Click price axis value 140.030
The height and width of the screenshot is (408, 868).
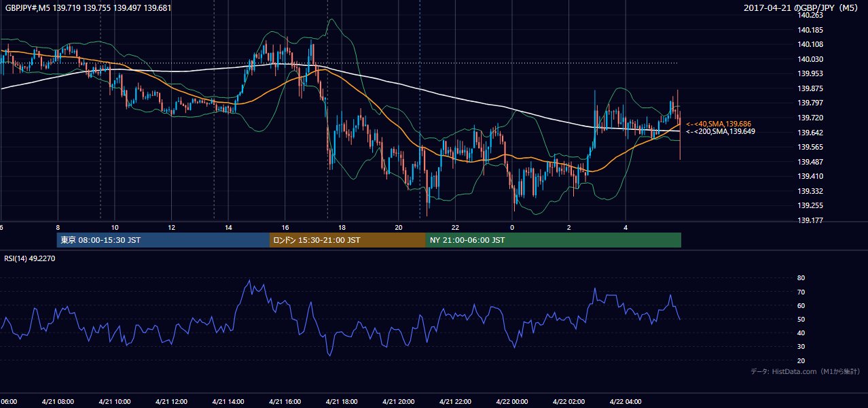(x=812, y=59)
